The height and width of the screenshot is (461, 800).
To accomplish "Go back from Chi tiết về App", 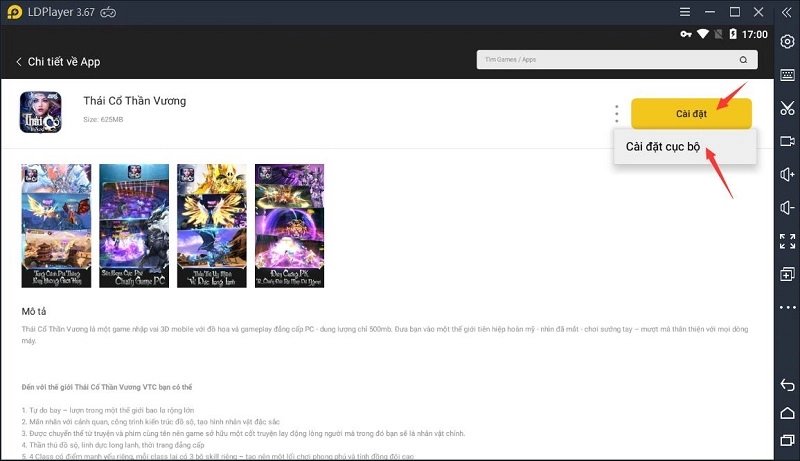I will tap(19, 62).
